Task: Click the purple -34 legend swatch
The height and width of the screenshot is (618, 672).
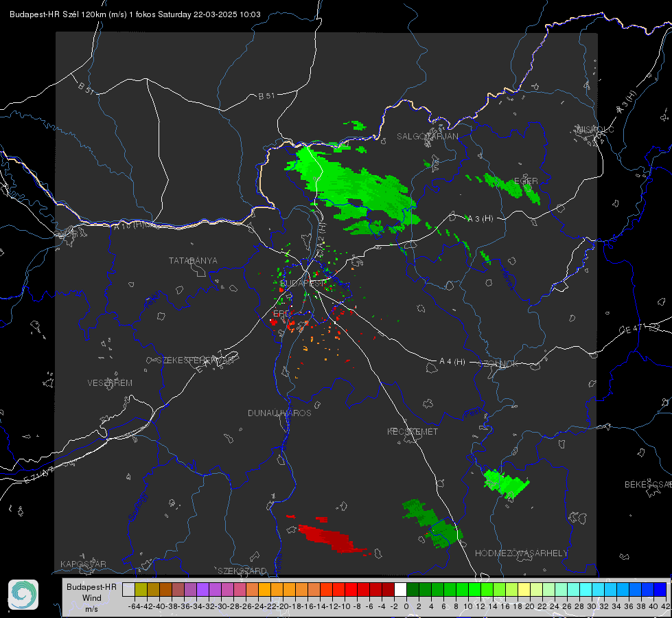Action: (x=202, y=590)
